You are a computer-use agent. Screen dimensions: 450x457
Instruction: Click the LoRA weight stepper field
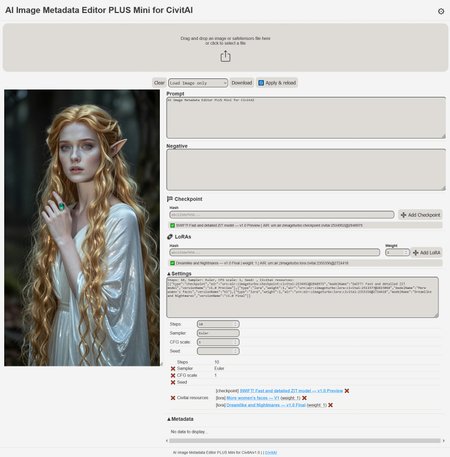coord(397,253)
